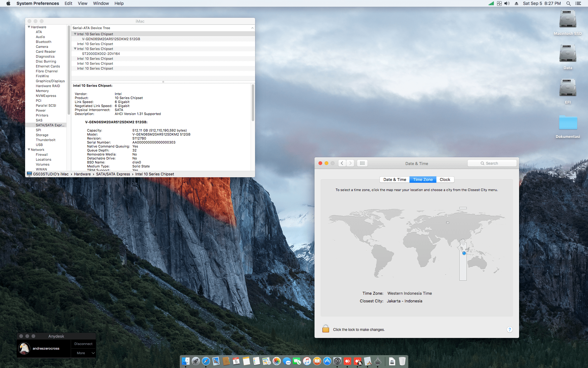The height and width of the screenshot is (368, 588).
Task: Open the Trash in the Dock
Action: coord(402,361)
